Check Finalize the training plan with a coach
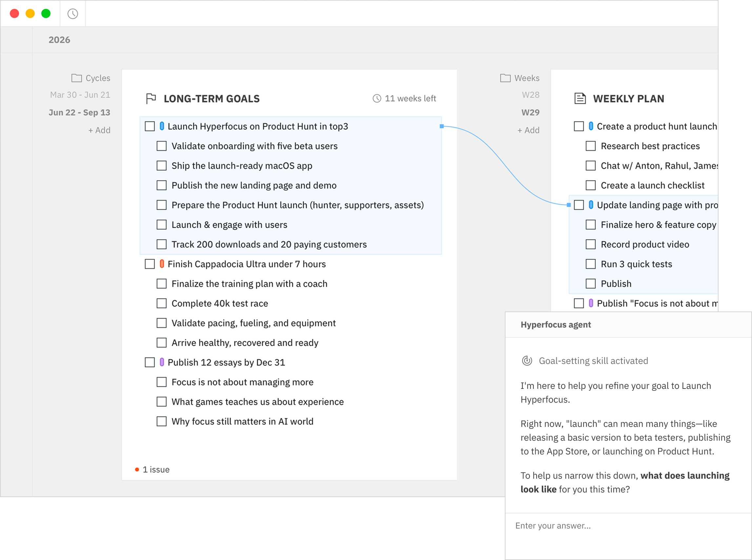This screenshot has width=752, height=560. (162, 283)
